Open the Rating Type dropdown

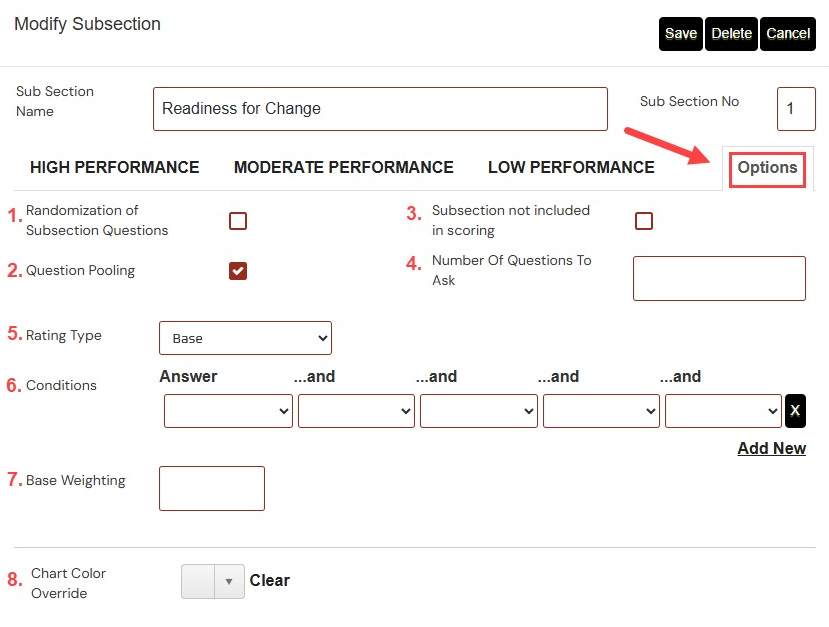(245, 338)
